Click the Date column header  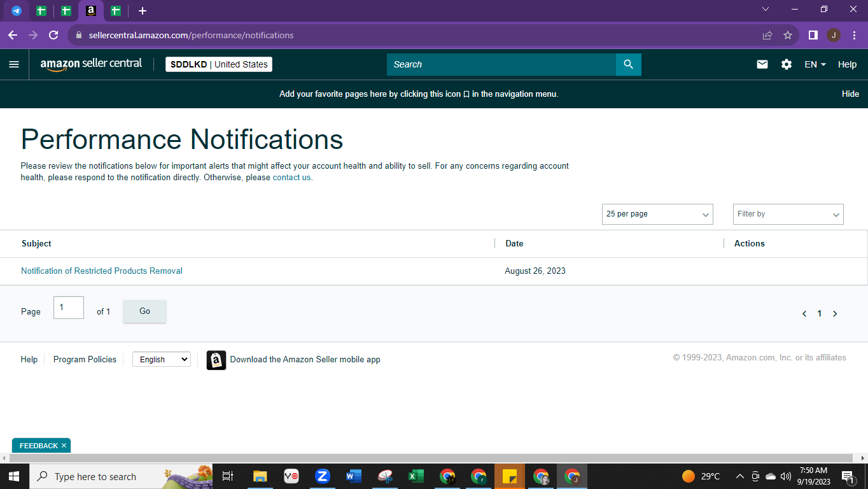pos(514,243)
